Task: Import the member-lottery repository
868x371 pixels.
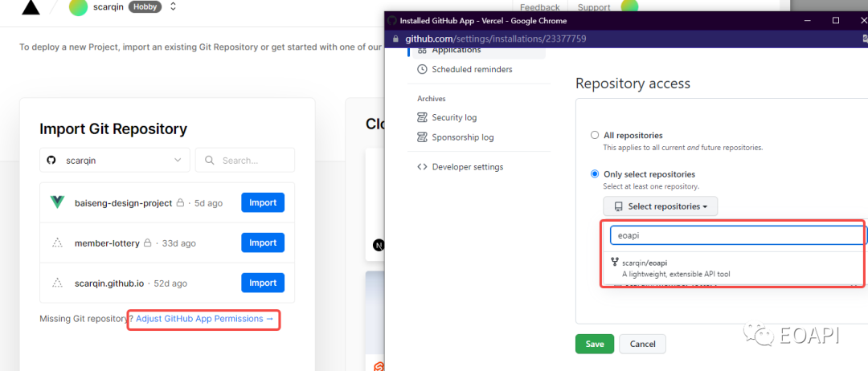Action: click(262, 243)
